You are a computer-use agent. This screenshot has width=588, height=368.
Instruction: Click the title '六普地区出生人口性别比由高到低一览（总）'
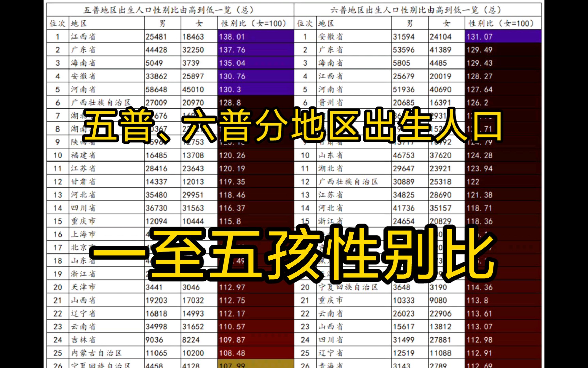[415, 10]
